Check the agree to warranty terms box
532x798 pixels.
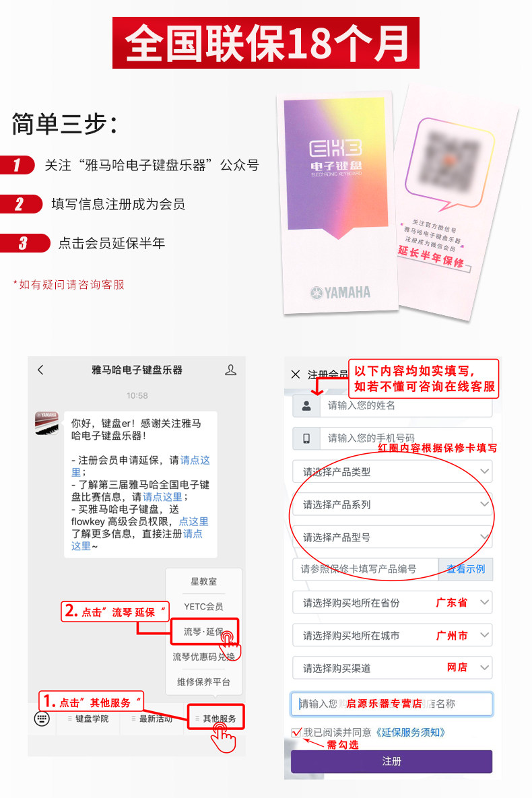coord(296,733)
